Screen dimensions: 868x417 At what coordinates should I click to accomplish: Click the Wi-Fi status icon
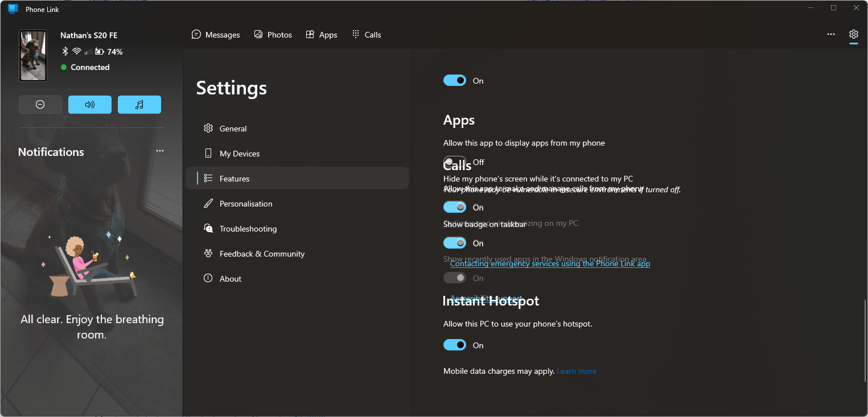[x=76, y=52]
